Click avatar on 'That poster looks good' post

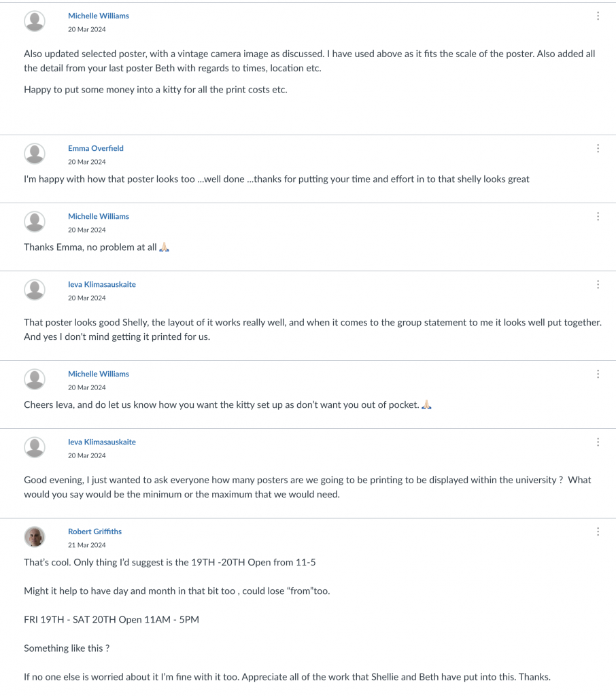coord(35,290)
